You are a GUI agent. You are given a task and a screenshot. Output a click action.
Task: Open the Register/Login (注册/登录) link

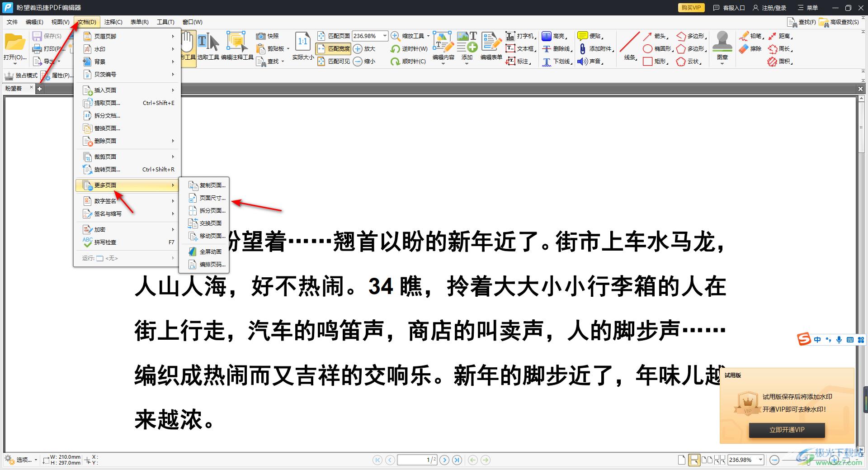(769, 8)
